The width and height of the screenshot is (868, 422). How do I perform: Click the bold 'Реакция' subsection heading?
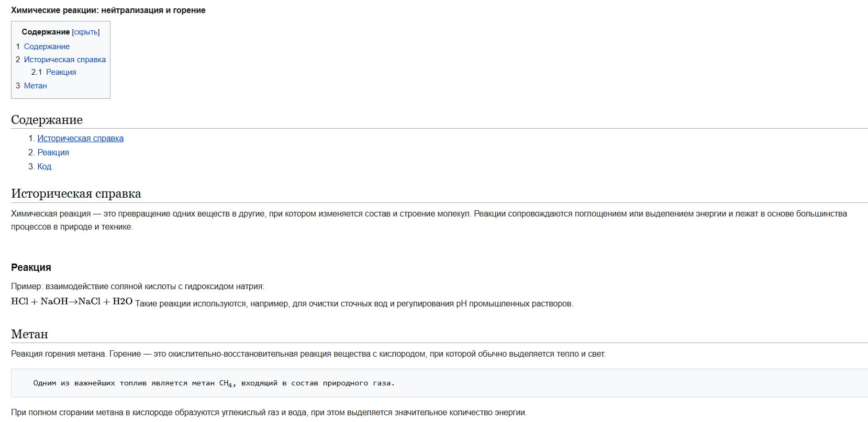[x=31, y=268]
